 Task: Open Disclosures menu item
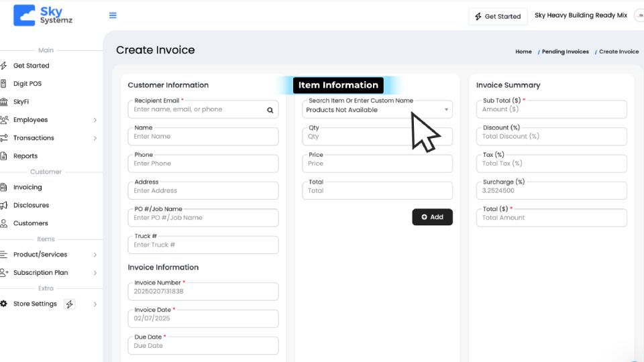click(x=32, y=205)
